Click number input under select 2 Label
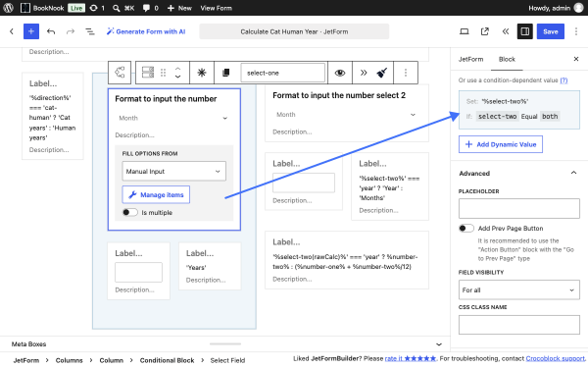The width and height of the screenshot is (588, 368). 304,183
